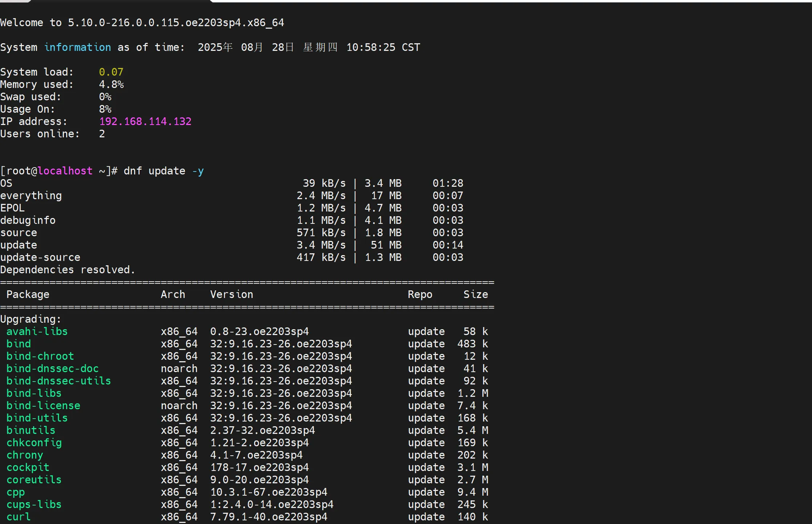The width and height of the screenshot is (812, 524).
Task: Click the curl package name
Action: (x=19, y=517)
